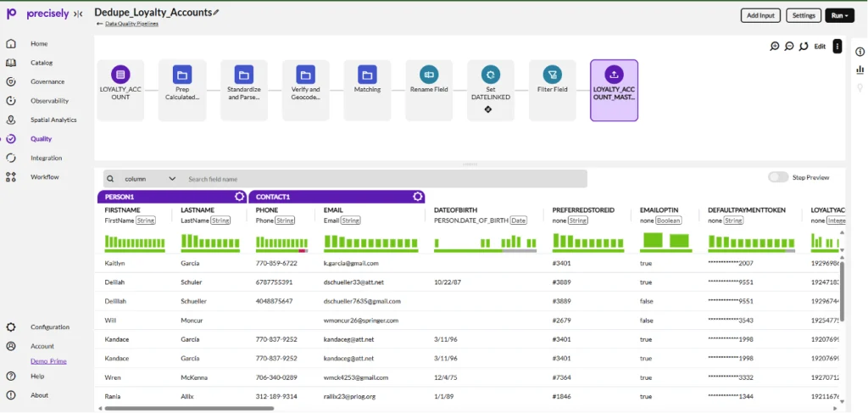The width and height of the screenshot is (868, 413).
Task: Reset the pipeline canvas view
Action: 804,47
